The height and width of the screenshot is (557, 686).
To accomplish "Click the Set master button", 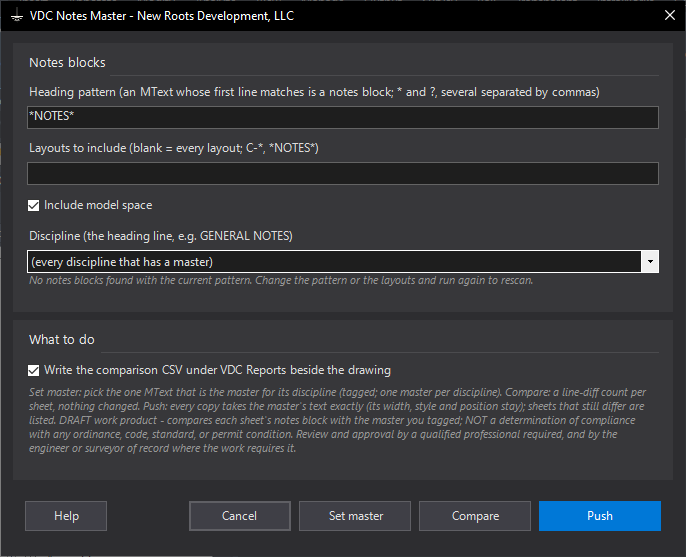I will pyautogui.click(x=355, y=516).
